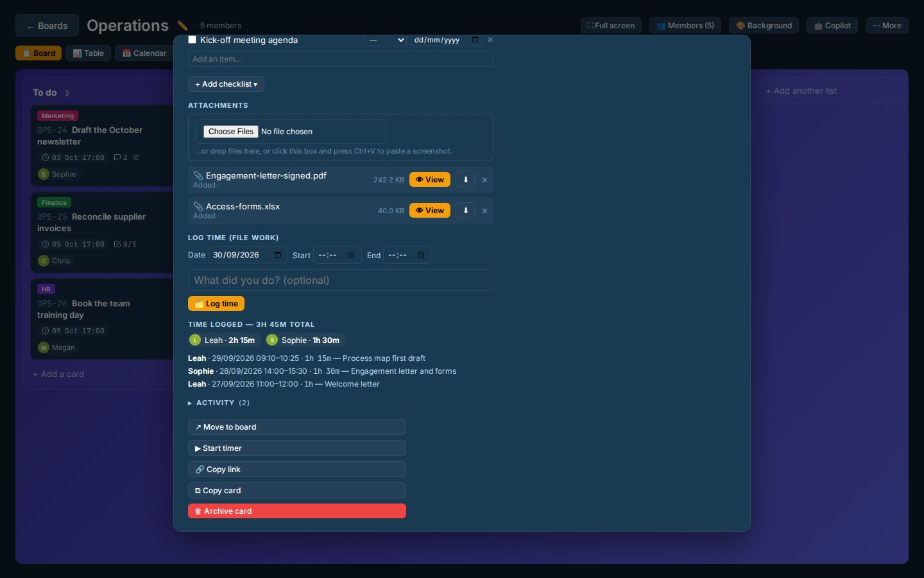Viewport: 924px width, 578px height.
Task: Click Sophie's avatar on the newsletter card
Action: [x=44, y=174]
